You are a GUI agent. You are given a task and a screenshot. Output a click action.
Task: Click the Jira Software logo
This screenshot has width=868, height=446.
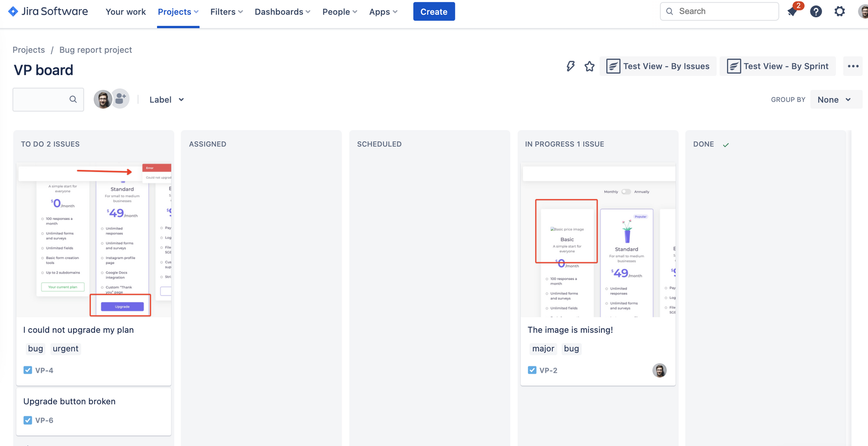point(48,11)
